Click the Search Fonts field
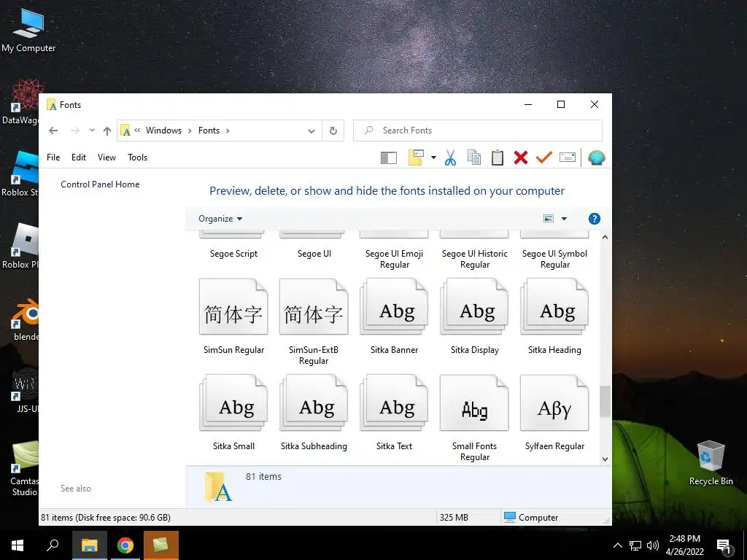This screenshot has width=747, height=560. tap(477, 131)
